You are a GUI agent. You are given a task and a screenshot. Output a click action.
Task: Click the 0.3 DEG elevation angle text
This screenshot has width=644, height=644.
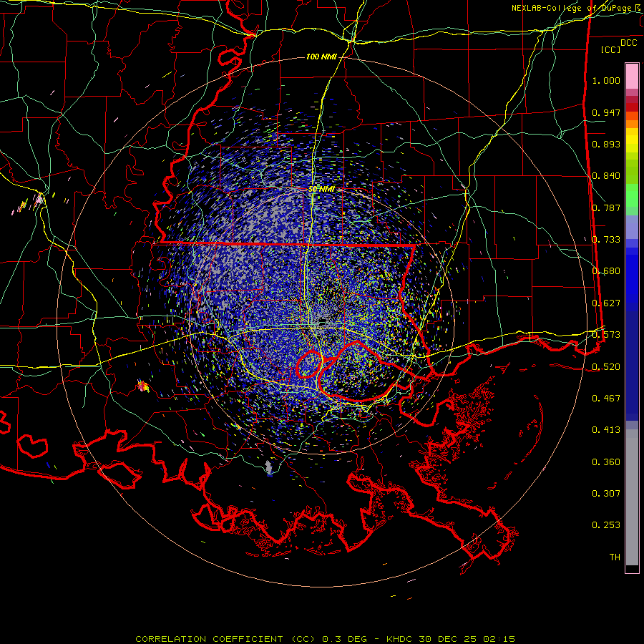(345, 639)
